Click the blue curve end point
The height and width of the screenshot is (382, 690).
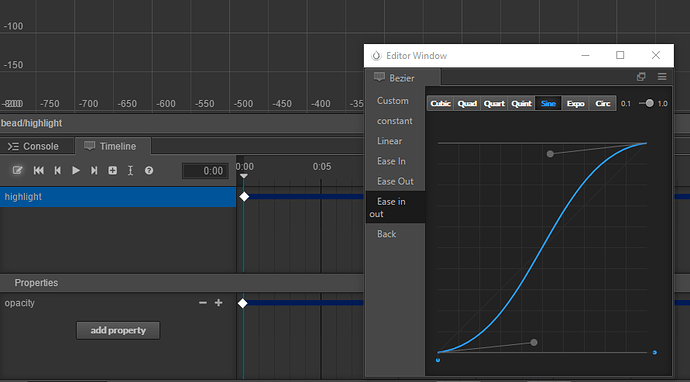(655, 353)
